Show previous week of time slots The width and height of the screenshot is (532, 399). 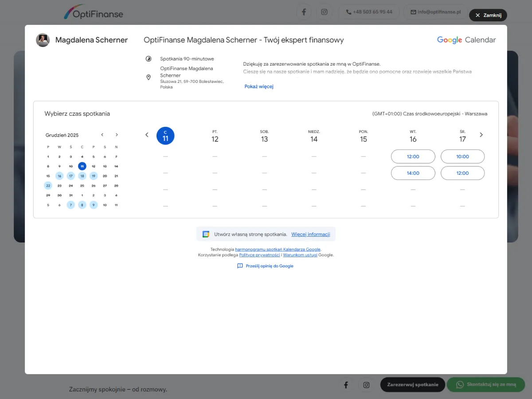point(147,135)
